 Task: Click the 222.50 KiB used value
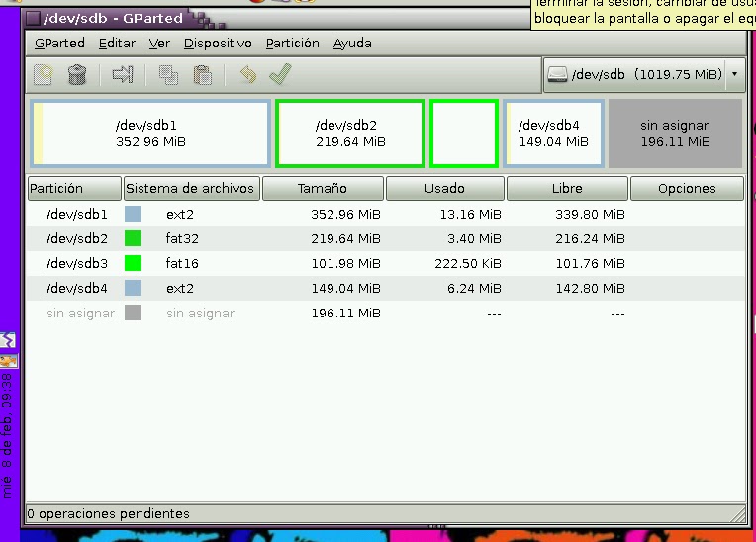(468, 263)
